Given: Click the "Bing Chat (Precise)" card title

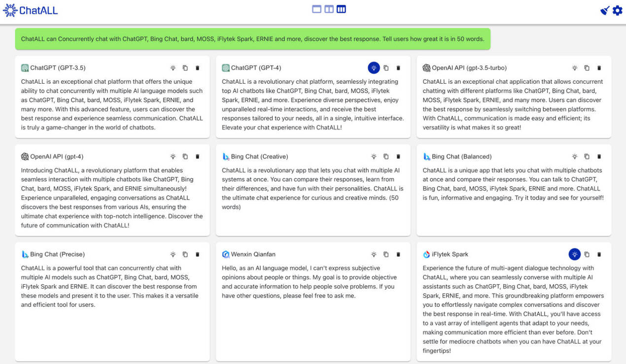Looking at the screenshot, I should point(57,255).
